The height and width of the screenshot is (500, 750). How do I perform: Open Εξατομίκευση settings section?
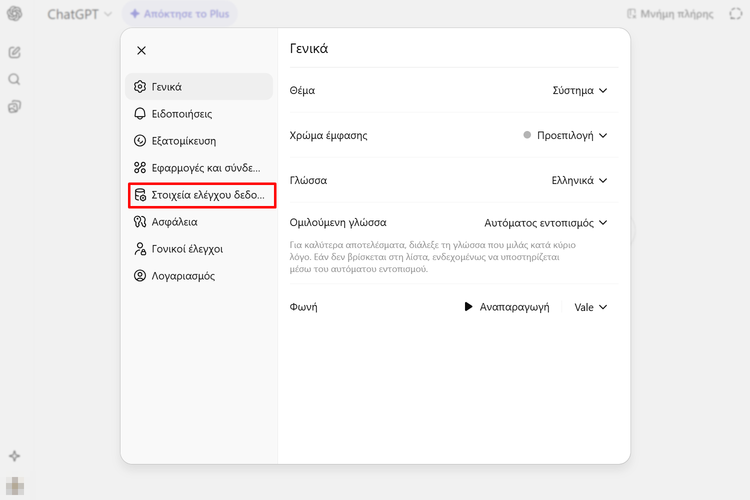point(200,141)
